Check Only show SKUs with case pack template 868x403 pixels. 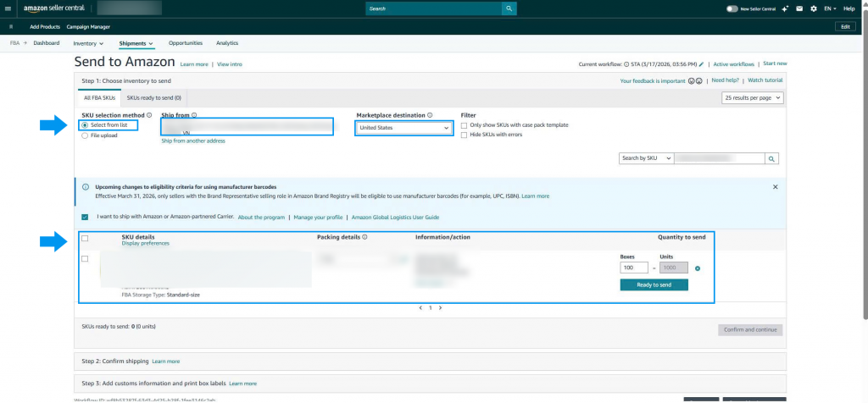tap(464, 125)
